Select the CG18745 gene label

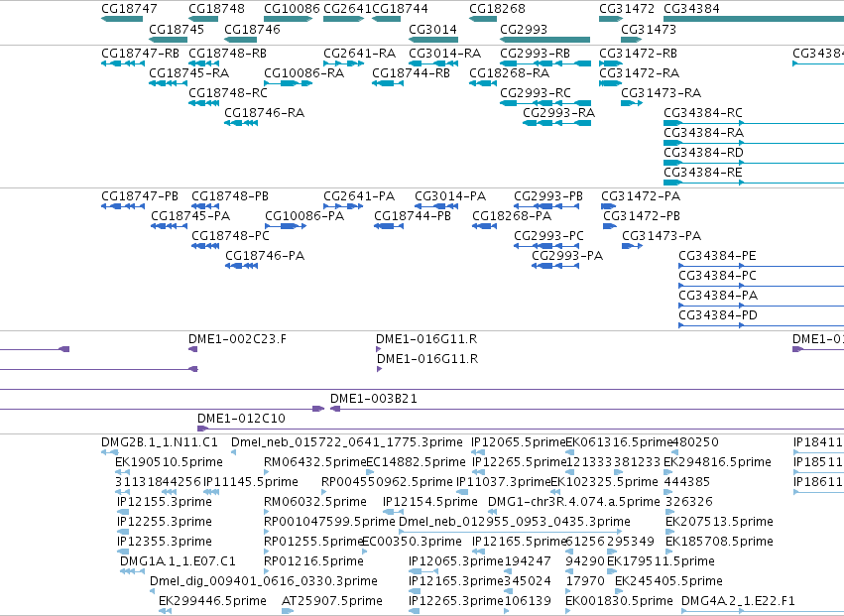click(x=177, y=29)
